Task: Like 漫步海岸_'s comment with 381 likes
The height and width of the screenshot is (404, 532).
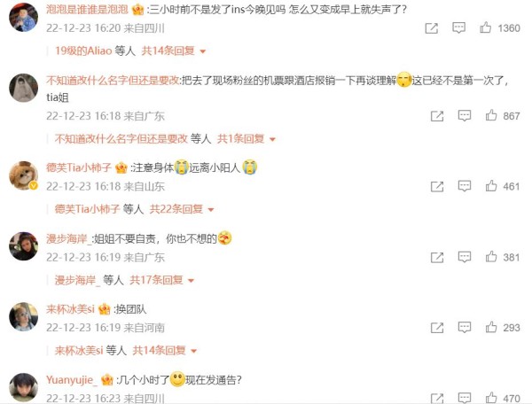Action: pos(491,257)
